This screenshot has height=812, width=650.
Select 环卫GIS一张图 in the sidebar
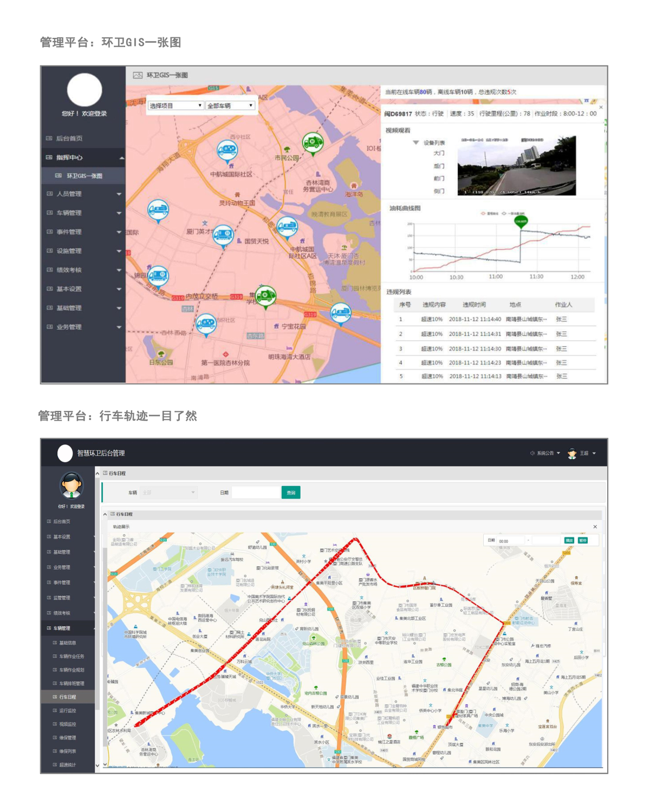[84, 176]
